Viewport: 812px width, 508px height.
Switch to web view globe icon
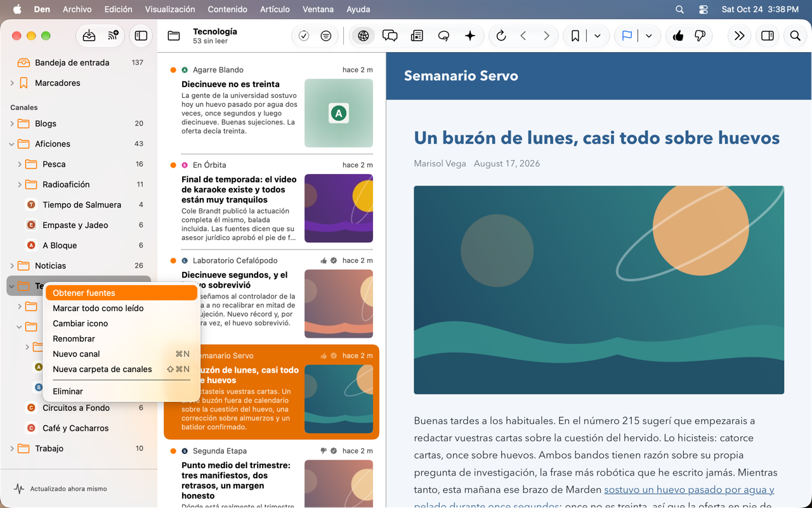pyautogui.click(x=363, y=36)
